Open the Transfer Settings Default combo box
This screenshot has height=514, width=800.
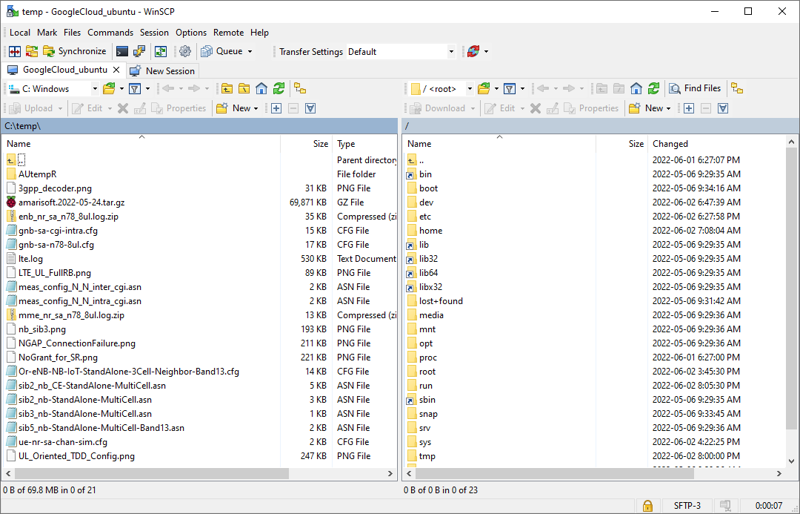[401, 52]
